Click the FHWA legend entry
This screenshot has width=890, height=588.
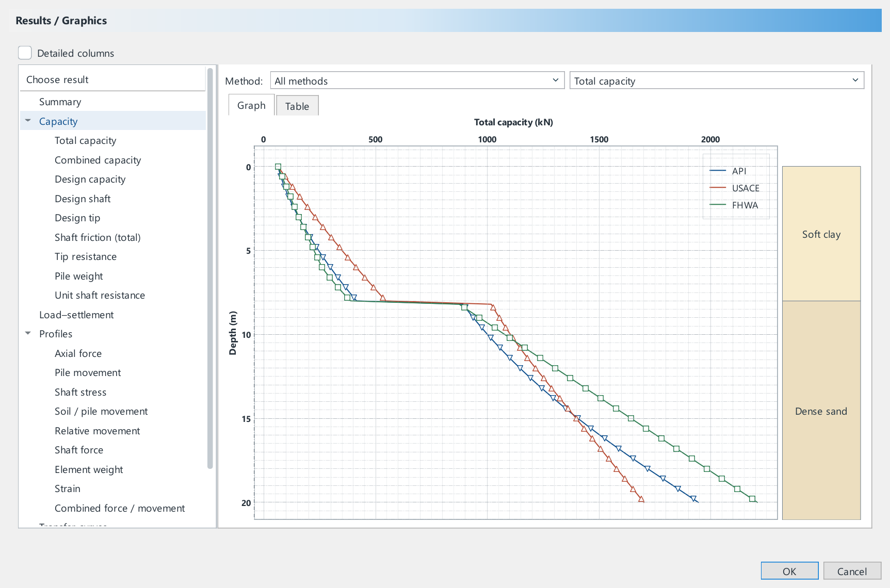point(734,205)
